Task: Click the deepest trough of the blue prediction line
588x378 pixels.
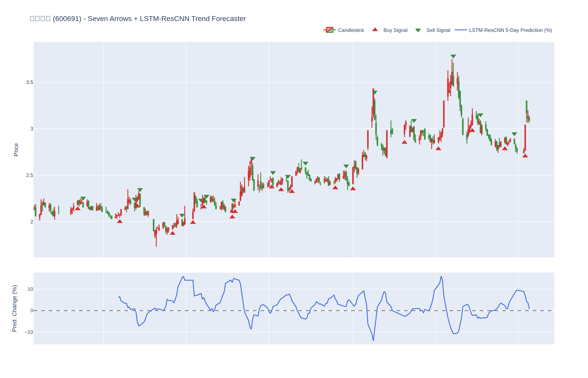Action: pyautogui.click(x=373, y=340)
